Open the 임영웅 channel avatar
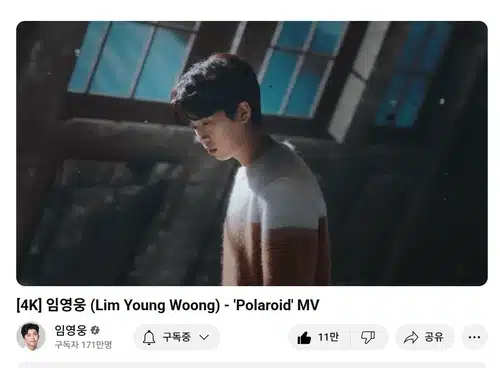This screenshot has height=368, width=500. tap(31, 336)
